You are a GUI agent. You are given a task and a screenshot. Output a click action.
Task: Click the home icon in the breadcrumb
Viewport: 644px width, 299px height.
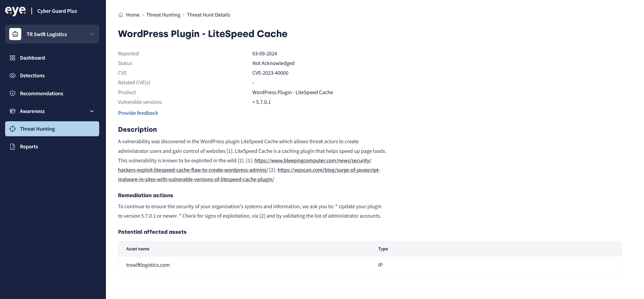120,15
